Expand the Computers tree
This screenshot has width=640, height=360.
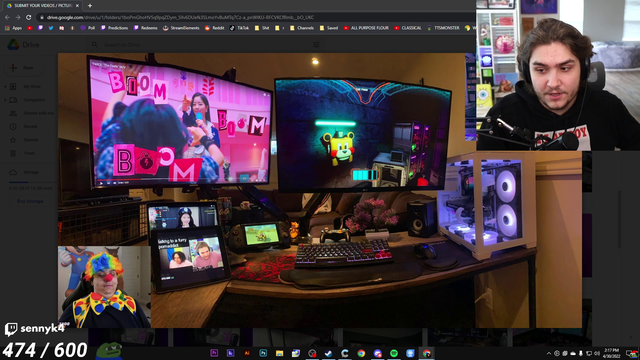(x=5, y=100)
